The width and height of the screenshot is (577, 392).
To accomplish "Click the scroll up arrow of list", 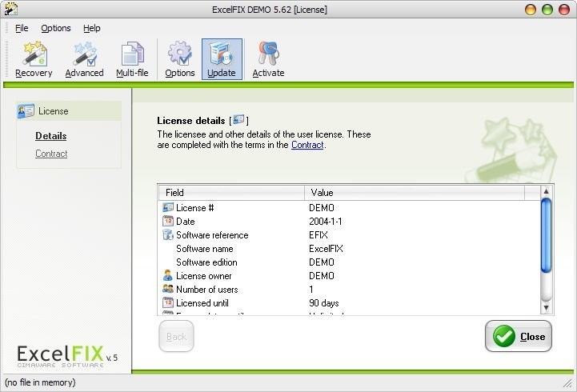I will click(547, 193).
